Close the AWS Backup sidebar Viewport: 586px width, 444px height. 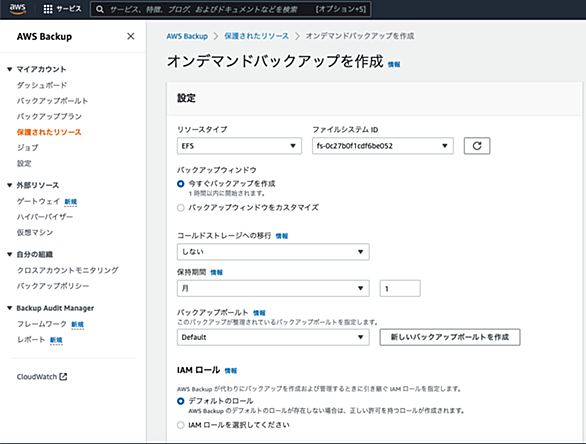pyautogui.click(x=130, y=36)
